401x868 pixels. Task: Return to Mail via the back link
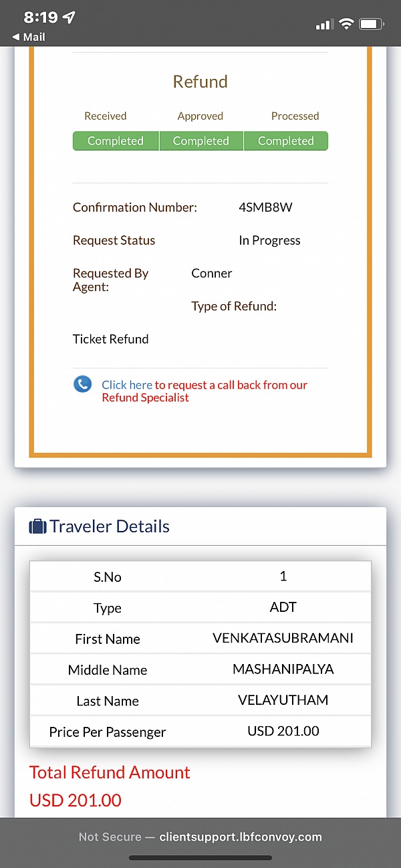pos(29,37)
